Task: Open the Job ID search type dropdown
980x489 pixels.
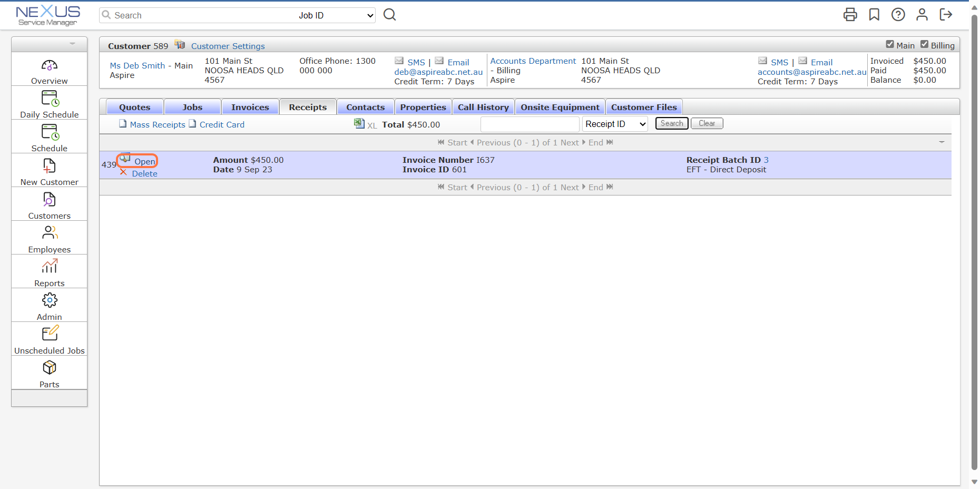Action: pyautogui.click(x=336, y=15)
